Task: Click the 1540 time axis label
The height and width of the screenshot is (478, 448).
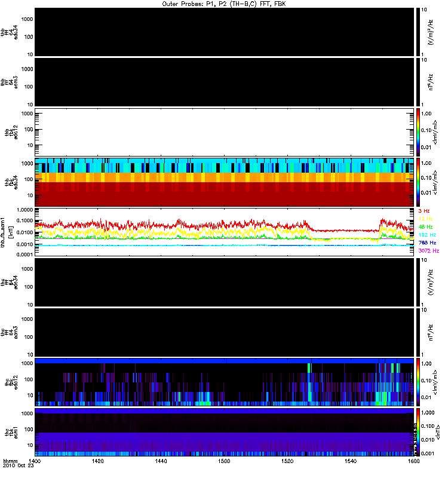Action: (351, 461)
